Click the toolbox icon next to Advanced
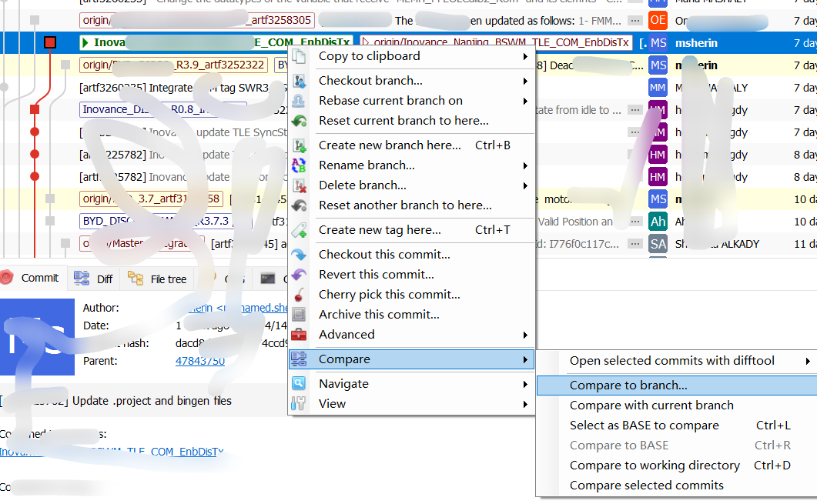 point(299,334)
